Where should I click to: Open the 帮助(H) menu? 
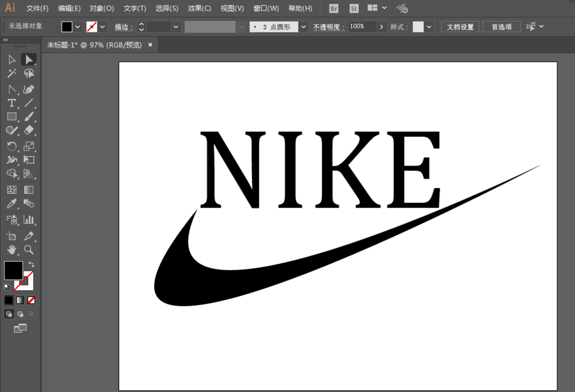300,9
